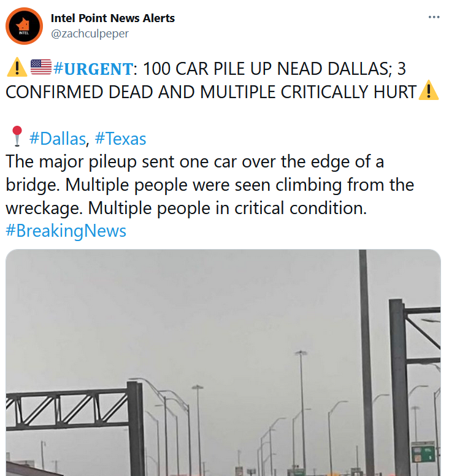The height and width of the screenshot is (476, 449).
Task: Open the Intel Point News Alerts profile avatar
Action: pyautogui.click(x=25, y=26)
